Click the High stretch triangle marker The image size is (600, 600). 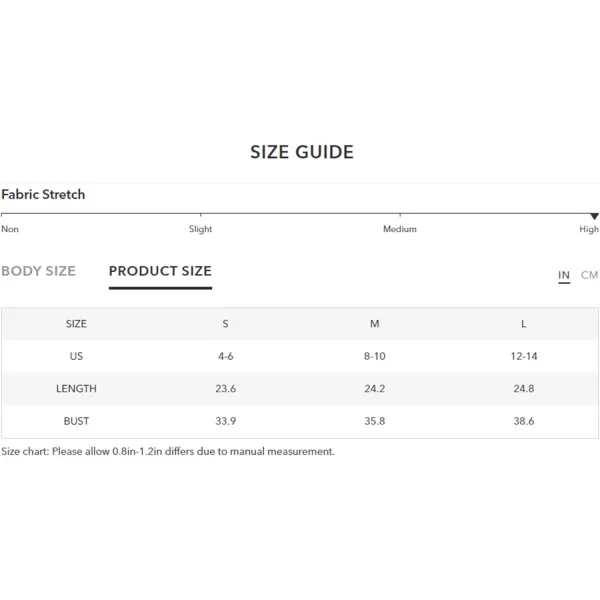tap(594, 217)
